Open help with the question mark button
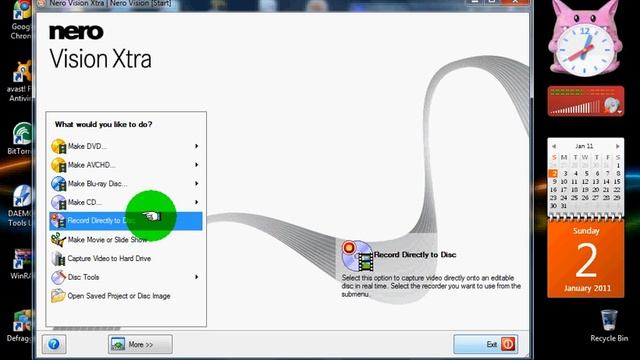Viewport: 640px width, 360px height. (x=54, y=344)
